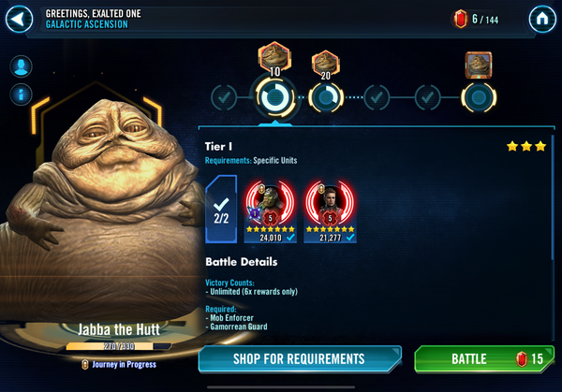Open the Mob Enforcer unit portrait

pos(330,211)
